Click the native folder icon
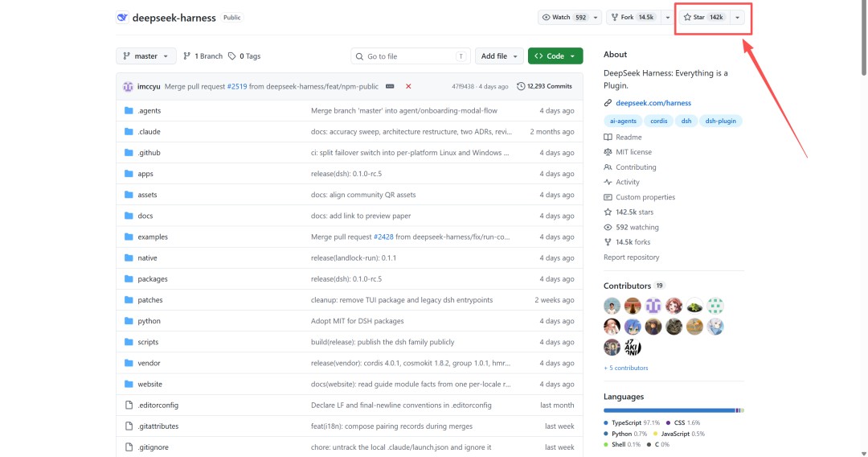This screenshot has height=457, width=868. click(129, 257)
